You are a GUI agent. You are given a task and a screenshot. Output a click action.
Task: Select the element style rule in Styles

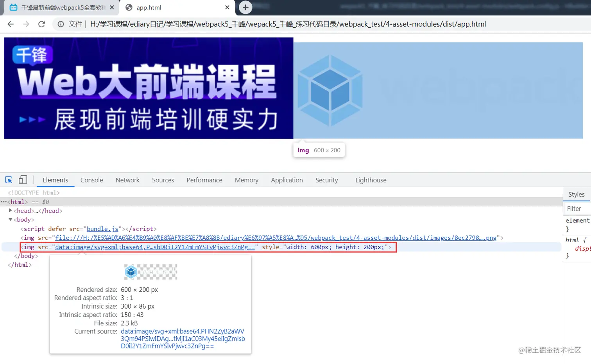pos(577,225)
